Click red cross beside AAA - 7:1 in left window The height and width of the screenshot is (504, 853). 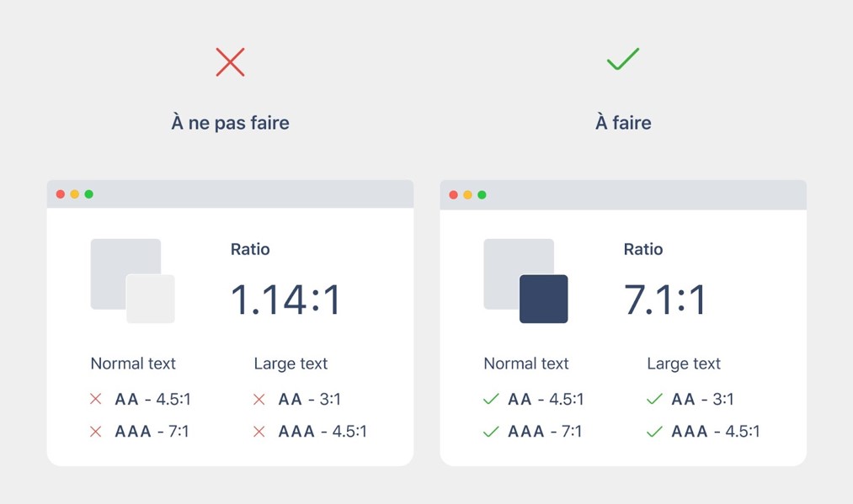coord(95,431)
